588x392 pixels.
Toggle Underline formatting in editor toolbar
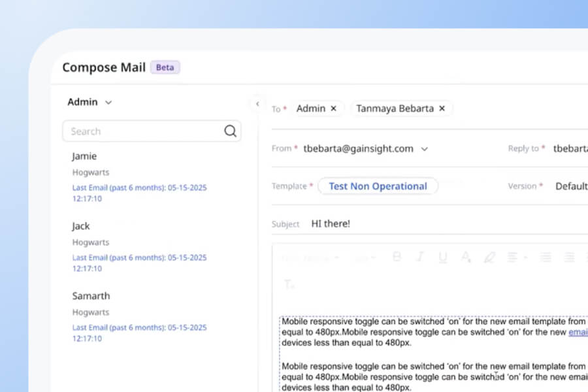tap(443, 257)
